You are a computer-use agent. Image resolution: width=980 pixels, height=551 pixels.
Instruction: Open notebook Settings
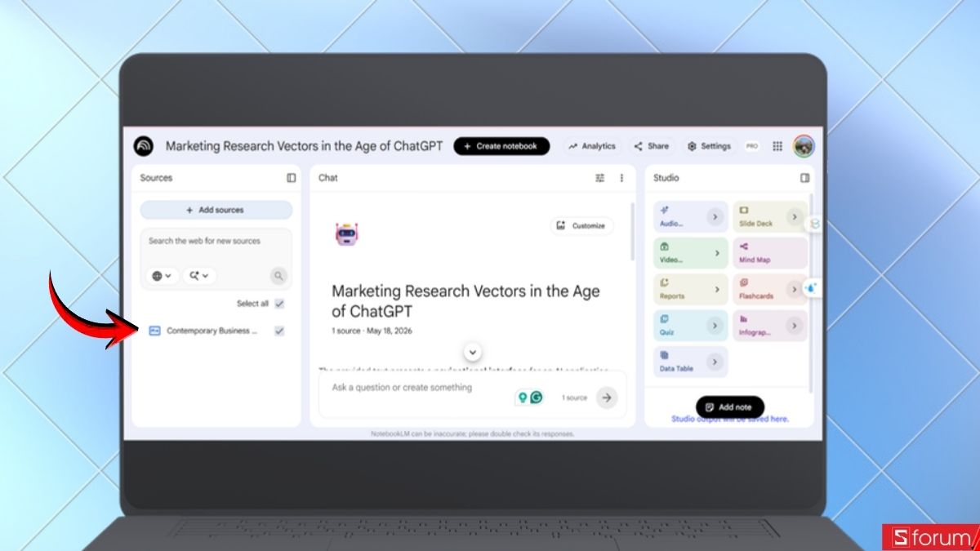pos(709,146)
